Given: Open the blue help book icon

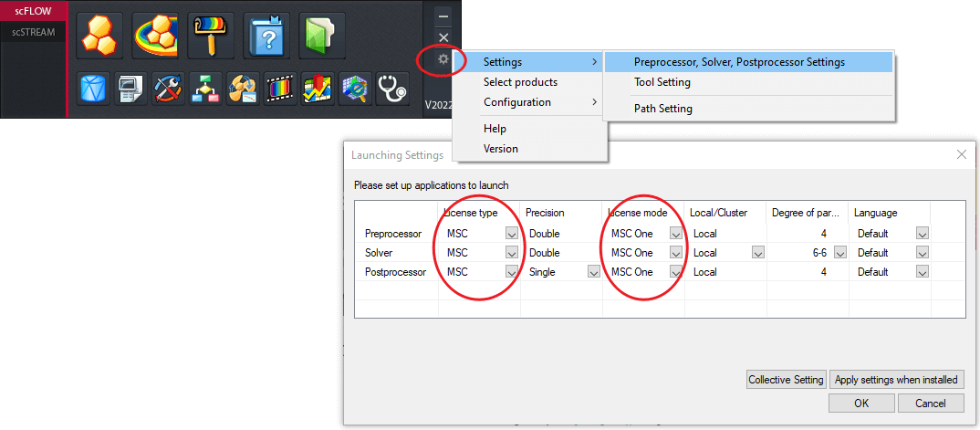Looking at the screenshot, I should tap(266, 35).
